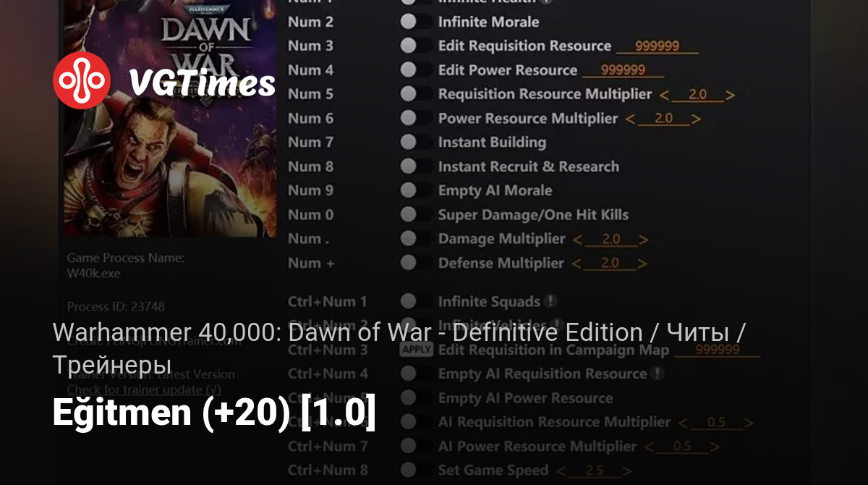This screenshot has width=868, height=485.
Task: Increase the Damage Multiplier using right arrow
Action: pos(643,240)
